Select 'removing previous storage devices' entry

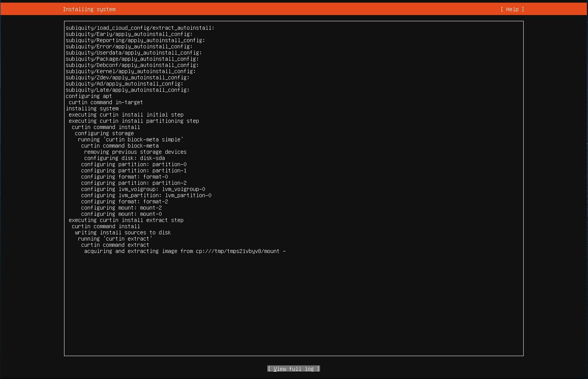[x=135, y=152]
